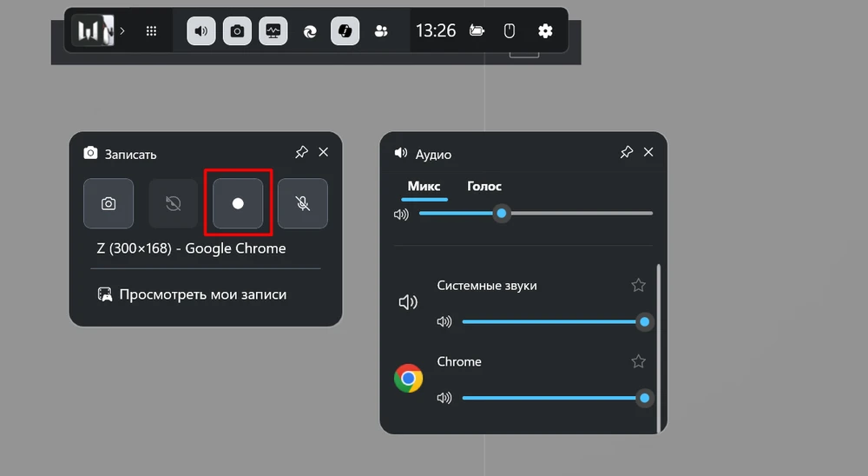Mute the Системные звуки volume
The image size is (868, 476).
click(444, 322)
